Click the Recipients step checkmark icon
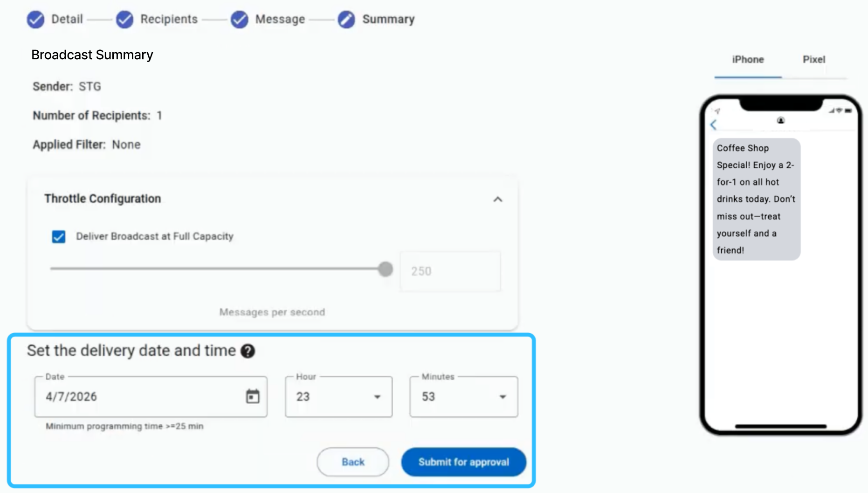 pos(124,20)
